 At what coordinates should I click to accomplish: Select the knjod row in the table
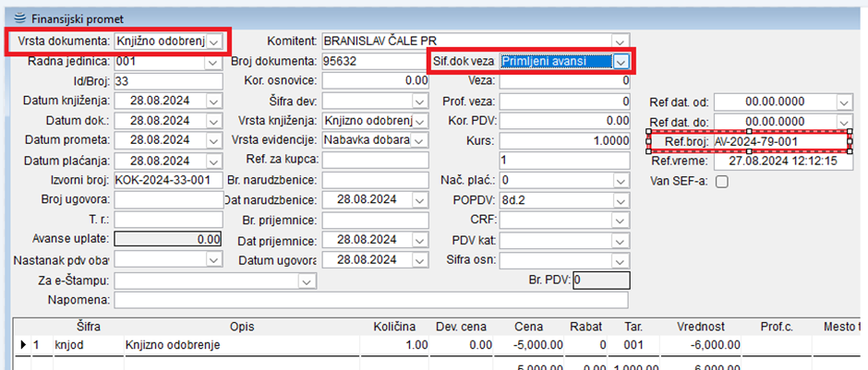pos(69,345)
